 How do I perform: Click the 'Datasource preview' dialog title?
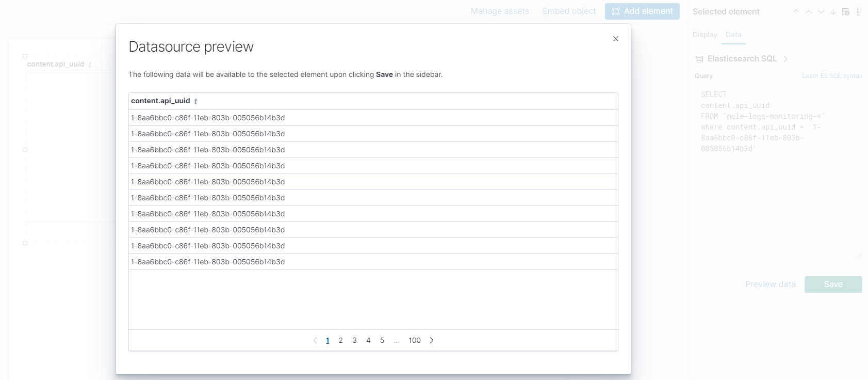coord(191,47)
